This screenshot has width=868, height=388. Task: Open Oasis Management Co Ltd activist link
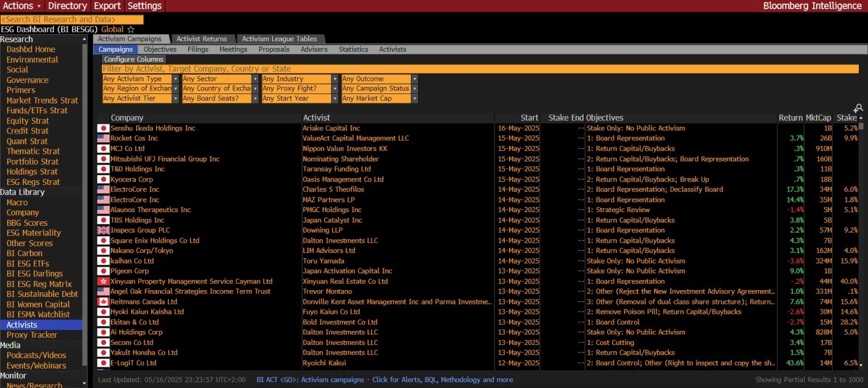point(343,179)
